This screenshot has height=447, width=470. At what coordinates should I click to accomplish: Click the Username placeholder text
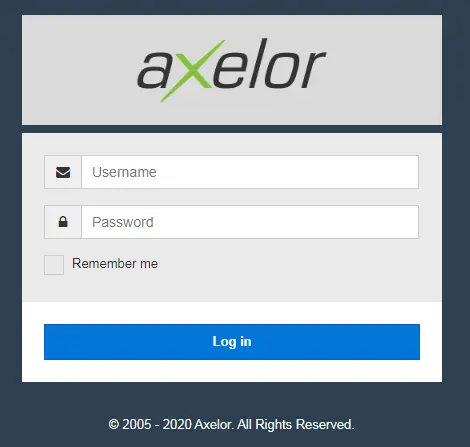click(124, 172)
